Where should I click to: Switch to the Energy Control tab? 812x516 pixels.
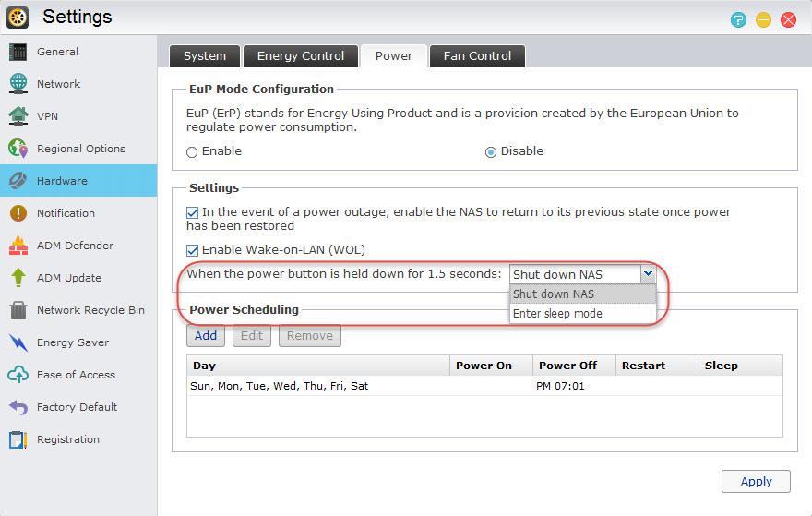pos(301,56)
